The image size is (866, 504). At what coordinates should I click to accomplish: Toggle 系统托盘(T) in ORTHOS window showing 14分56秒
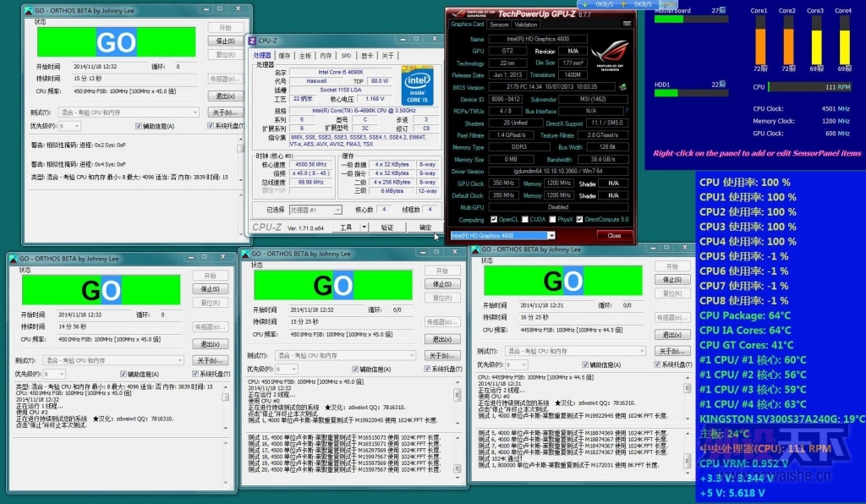click(x=195, y=374)
